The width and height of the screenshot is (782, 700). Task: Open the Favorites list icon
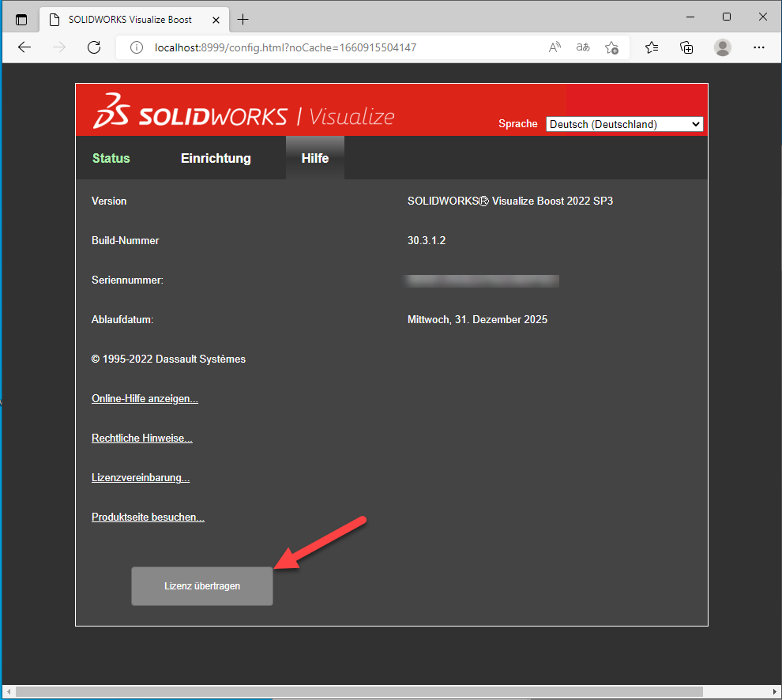(x=652, y=47)
